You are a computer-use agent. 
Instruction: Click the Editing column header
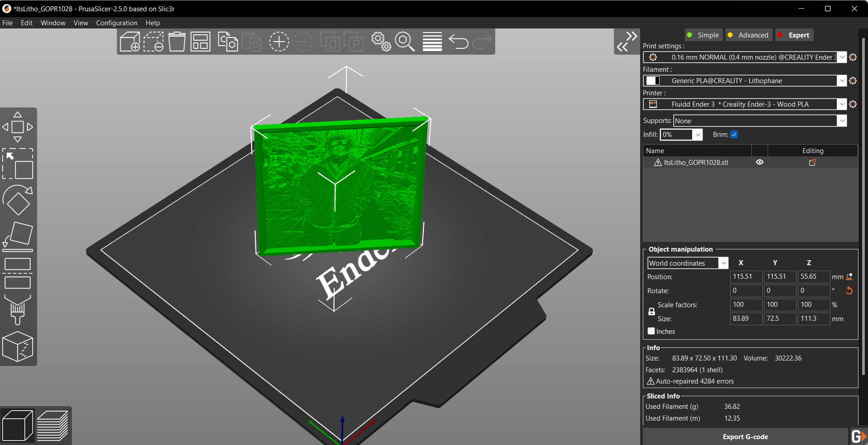point(812,150)
